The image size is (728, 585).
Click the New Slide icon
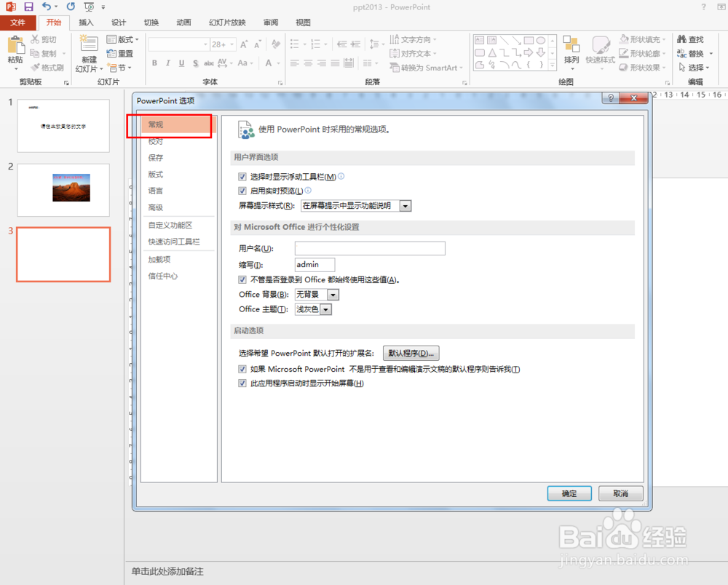click(x=88, y=44)
